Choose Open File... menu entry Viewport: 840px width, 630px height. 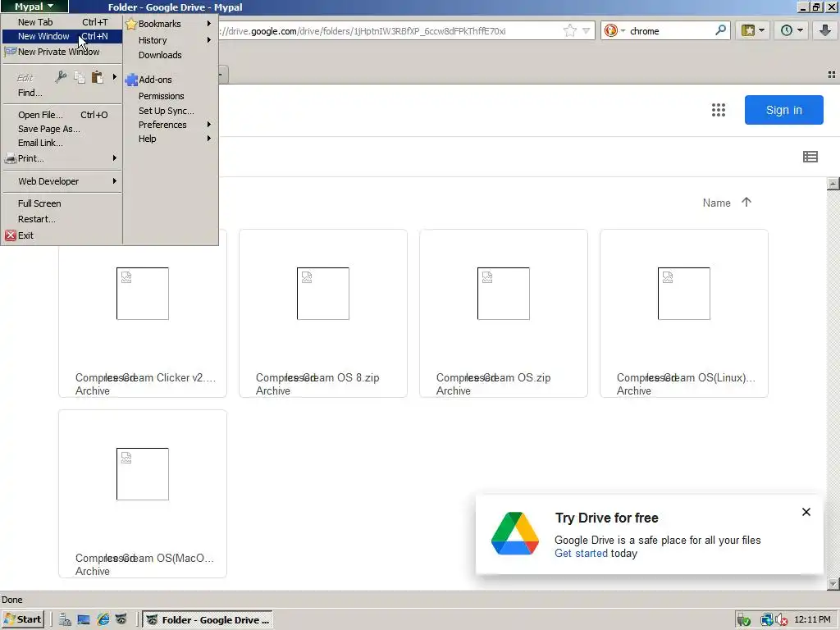coord(62,115)
